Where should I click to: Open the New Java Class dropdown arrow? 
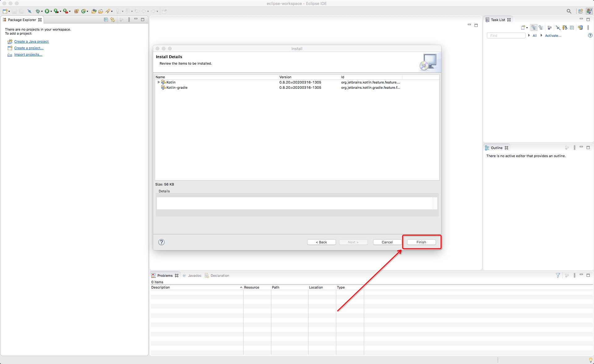(87, 11)
